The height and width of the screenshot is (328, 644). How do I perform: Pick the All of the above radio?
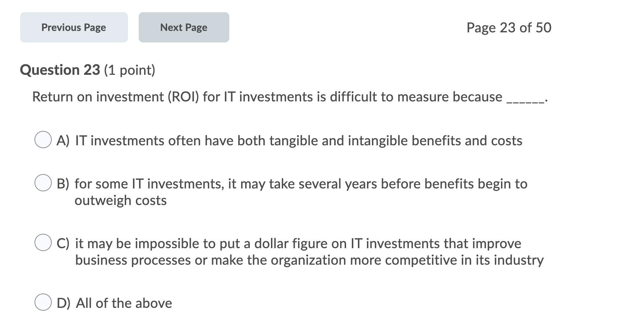click(x=43, y=302)
